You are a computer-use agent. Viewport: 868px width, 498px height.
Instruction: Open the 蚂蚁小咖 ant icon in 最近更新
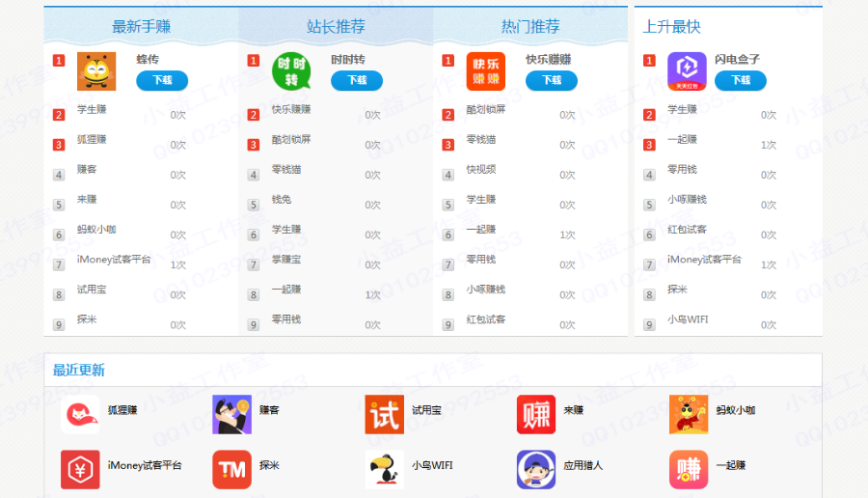pos(688,414)
